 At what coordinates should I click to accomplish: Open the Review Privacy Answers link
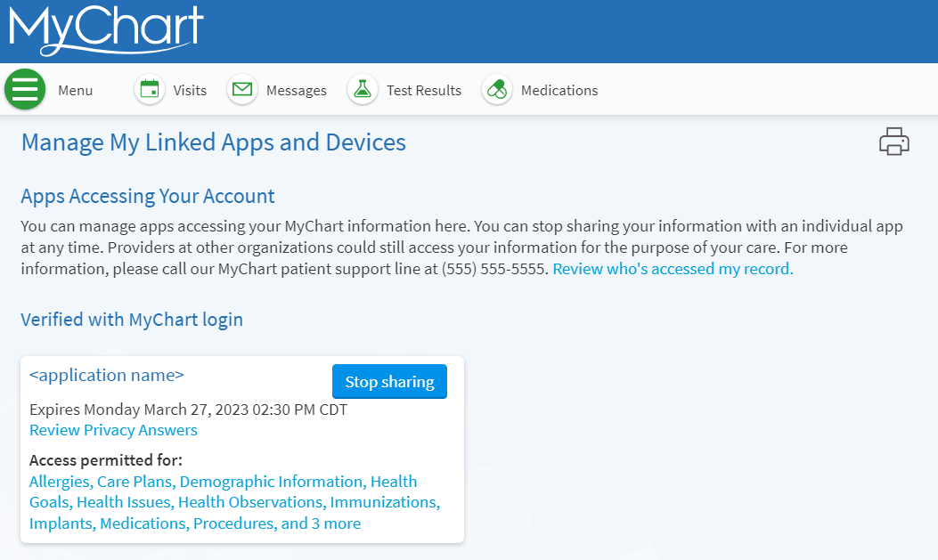(113, 430)
